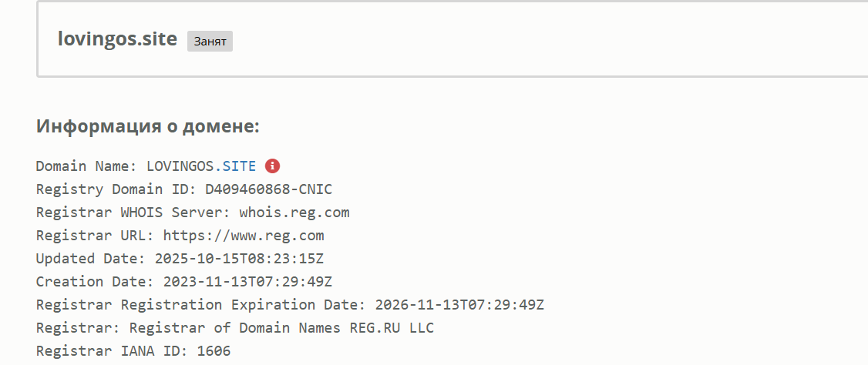
Task: Click the whois.reg.com WHOIS server text
Action: [294, 212]
